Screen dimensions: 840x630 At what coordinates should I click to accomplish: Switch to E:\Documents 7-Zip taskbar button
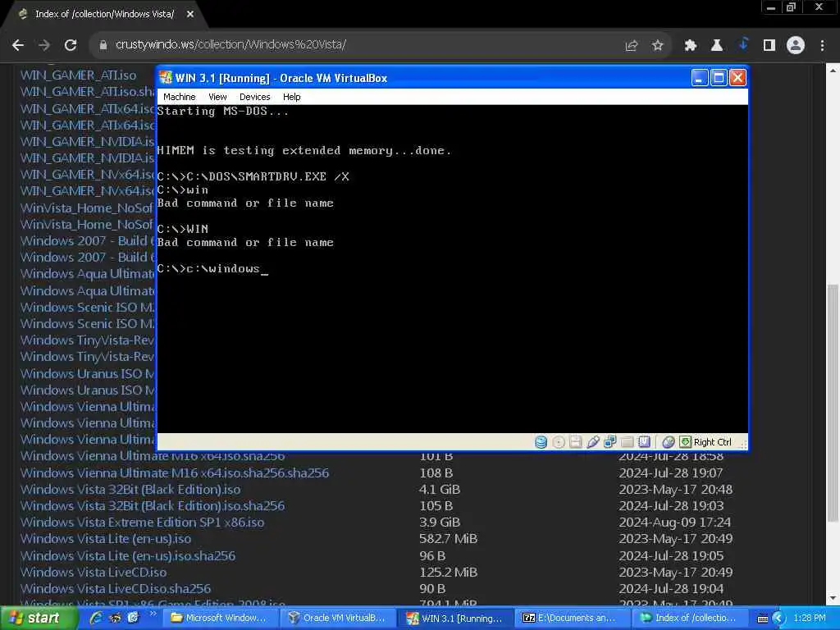point(573,619)
